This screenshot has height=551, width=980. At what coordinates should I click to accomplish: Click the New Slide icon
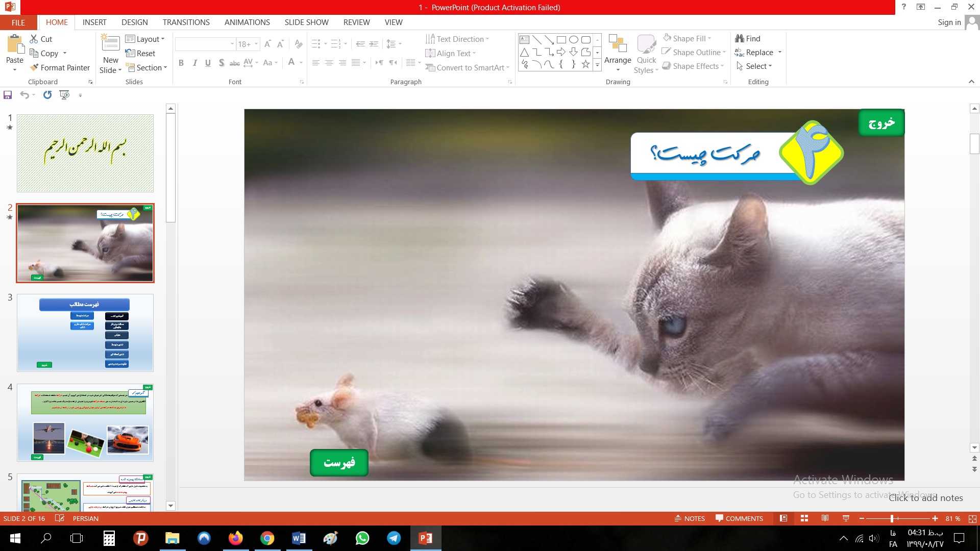click(110, 44)
